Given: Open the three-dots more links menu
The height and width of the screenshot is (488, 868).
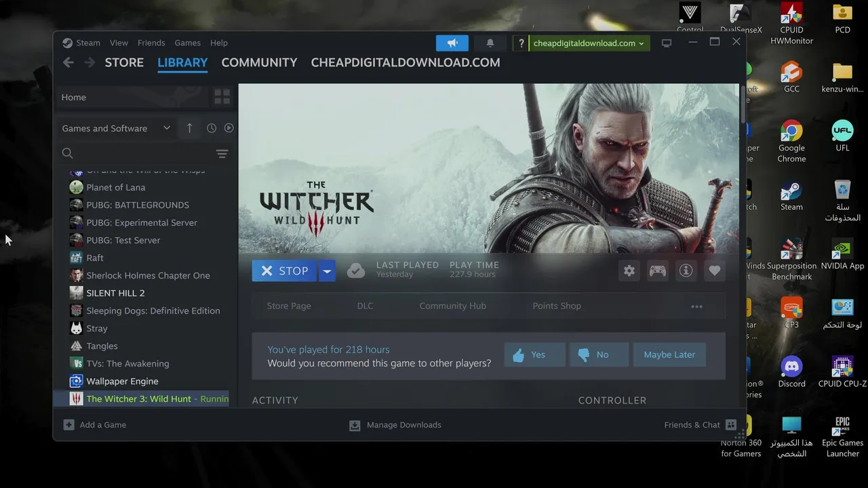Looking at the screenshot, I should [x=696, y=306].
